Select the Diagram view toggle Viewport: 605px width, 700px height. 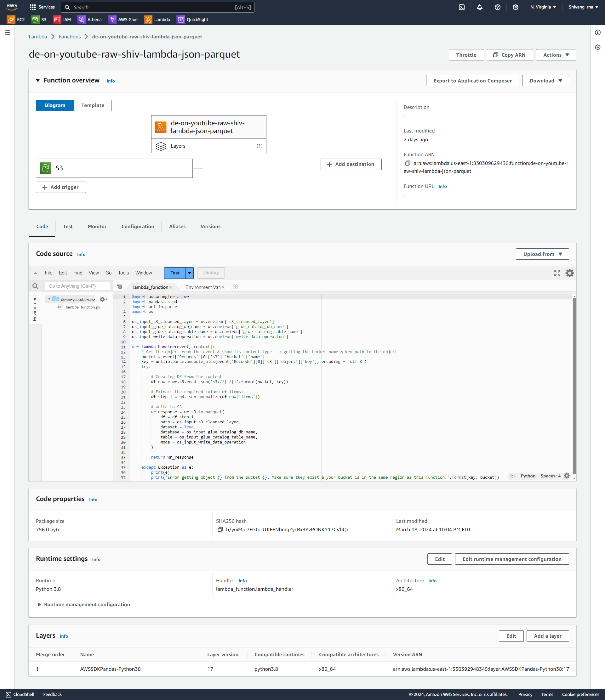[55, 105]
